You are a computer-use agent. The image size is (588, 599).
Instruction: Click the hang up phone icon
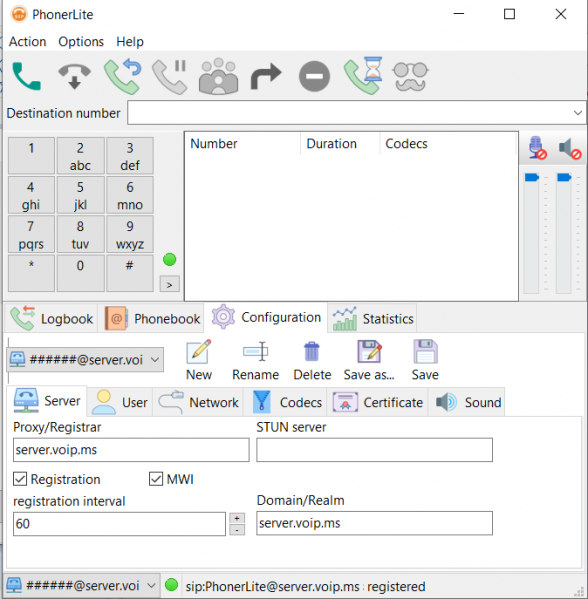tap(74, 76)
